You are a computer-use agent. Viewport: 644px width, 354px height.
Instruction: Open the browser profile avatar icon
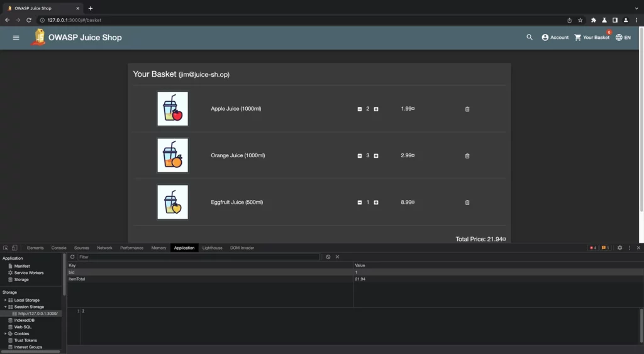pos(626,20)
